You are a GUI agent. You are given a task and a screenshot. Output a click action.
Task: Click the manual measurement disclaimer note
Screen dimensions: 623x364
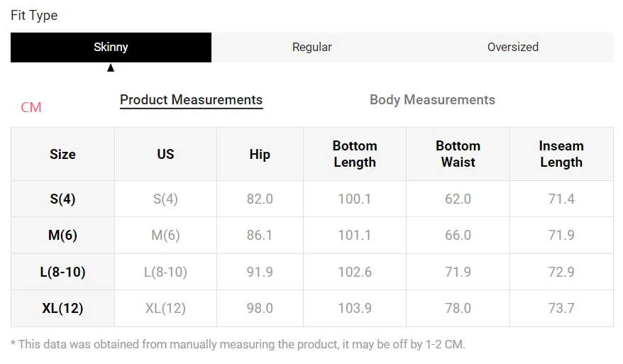click(238, 344)
